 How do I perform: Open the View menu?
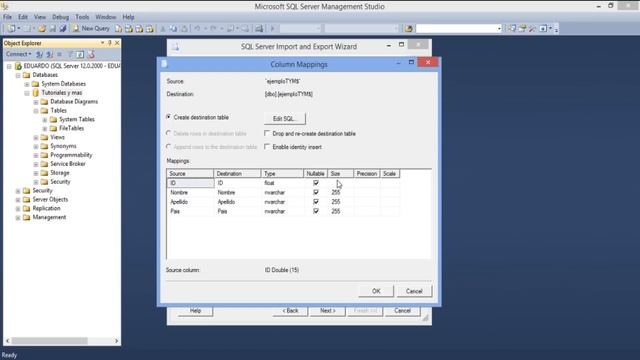pyautogui.click(x=40, y=17)
